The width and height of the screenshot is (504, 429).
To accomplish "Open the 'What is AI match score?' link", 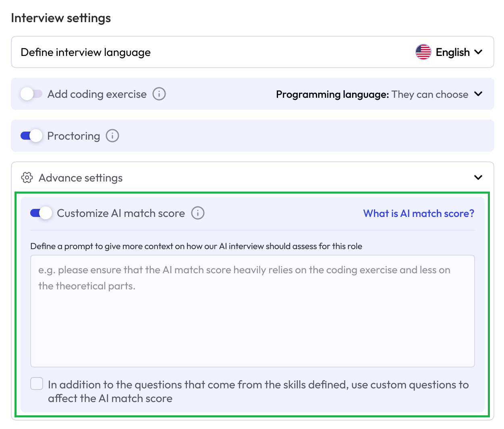I will [x=419, y=213].
